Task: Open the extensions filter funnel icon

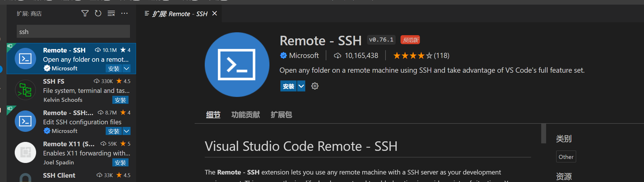Action: (85, 13)
